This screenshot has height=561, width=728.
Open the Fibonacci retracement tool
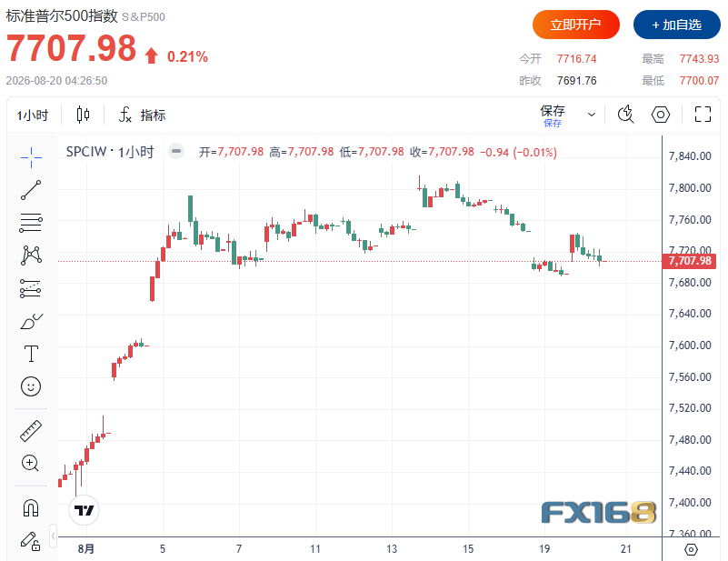tap(31, 223)
